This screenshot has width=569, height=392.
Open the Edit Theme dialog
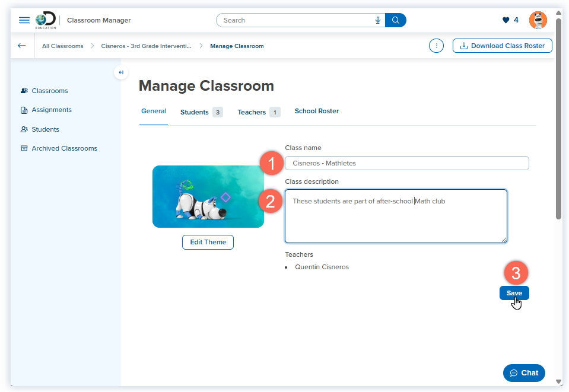coord(208,242)
